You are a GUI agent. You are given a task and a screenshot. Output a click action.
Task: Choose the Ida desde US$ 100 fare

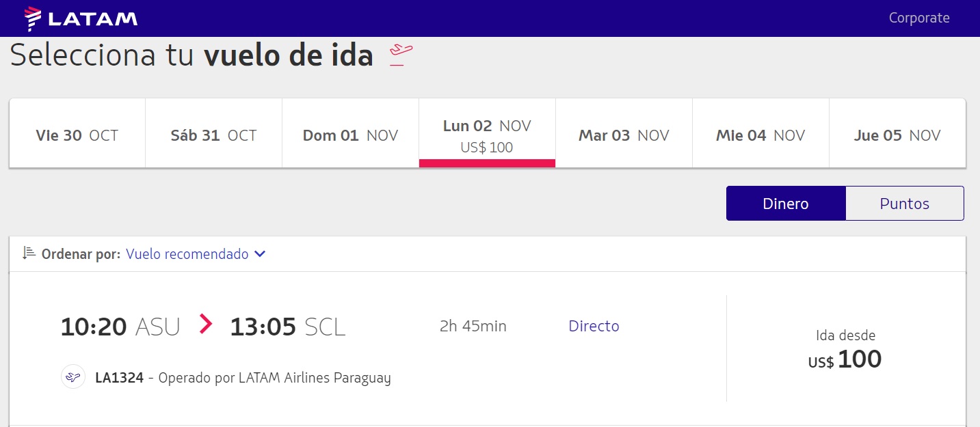[x=846, y=349]
